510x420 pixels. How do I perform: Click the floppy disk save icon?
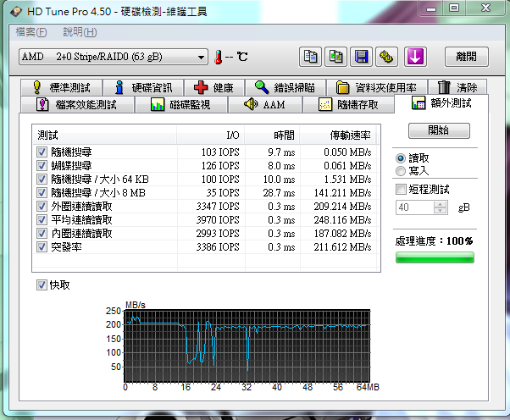(x=361, y=57)
